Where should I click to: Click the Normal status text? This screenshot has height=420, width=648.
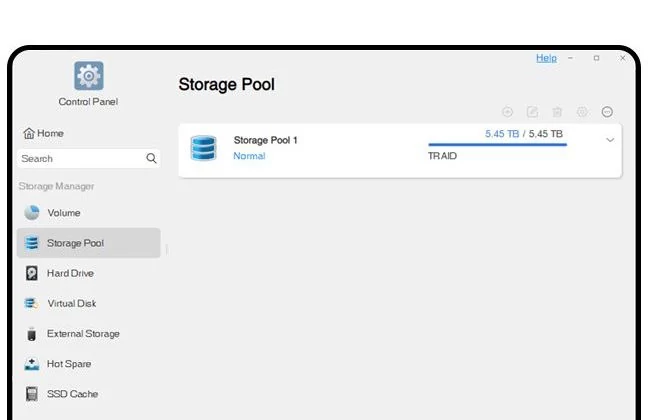[x=249, y=156]
